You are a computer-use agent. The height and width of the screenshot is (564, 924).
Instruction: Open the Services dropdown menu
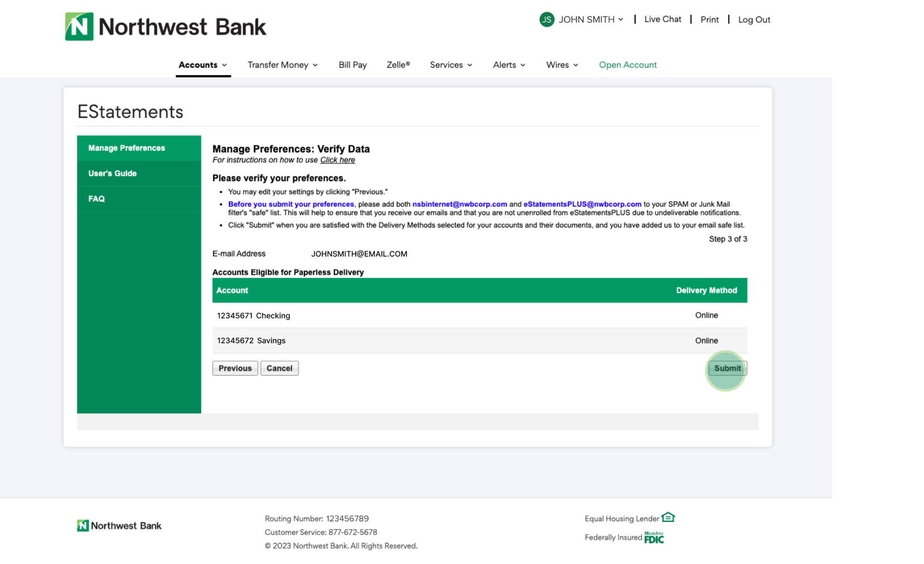pos(451,65)
